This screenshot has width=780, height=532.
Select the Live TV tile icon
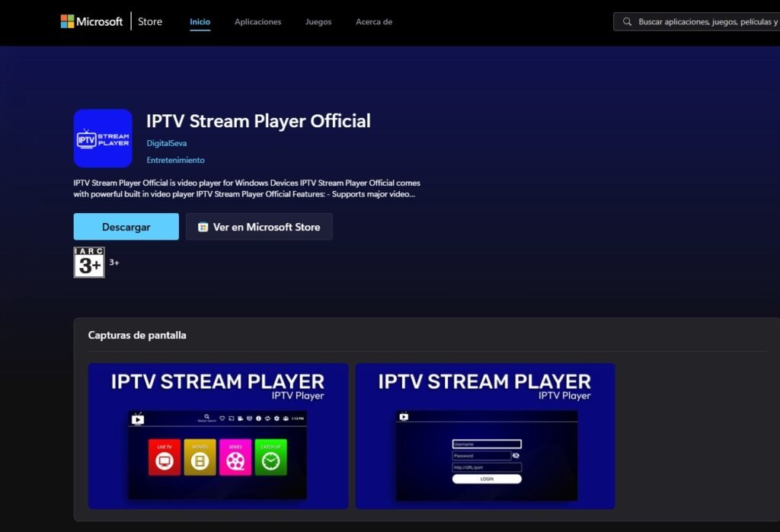pos(165,461)
